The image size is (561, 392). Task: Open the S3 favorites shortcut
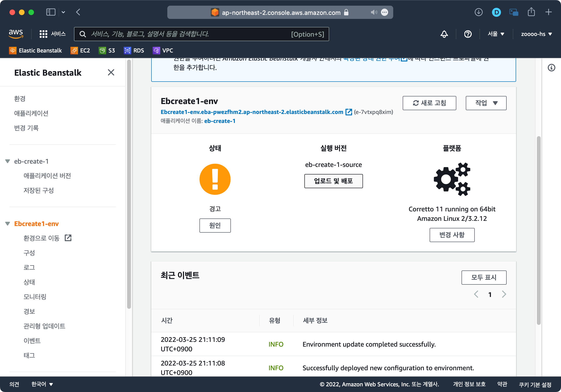(x=107, y=50)
